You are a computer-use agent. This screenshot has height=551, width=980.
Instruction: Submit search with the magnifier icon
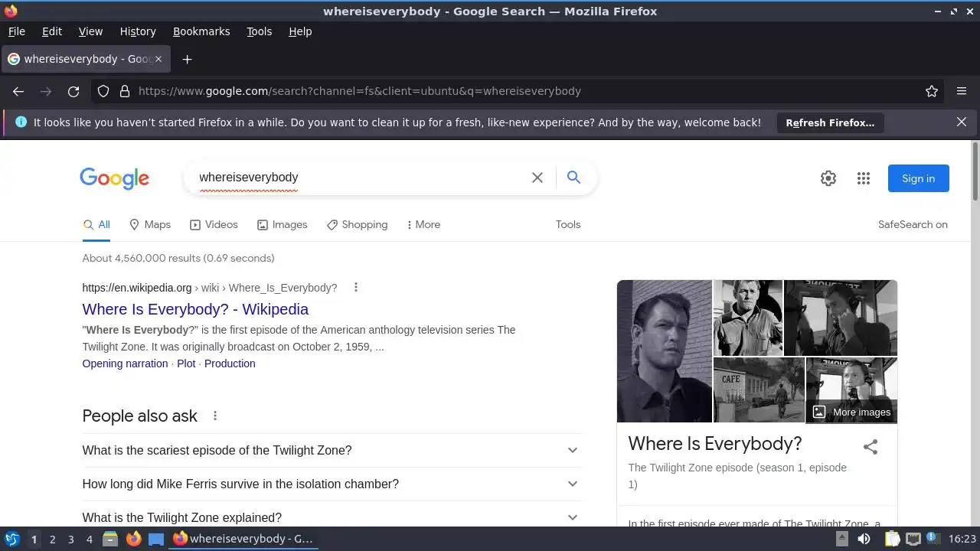[573, 178]
